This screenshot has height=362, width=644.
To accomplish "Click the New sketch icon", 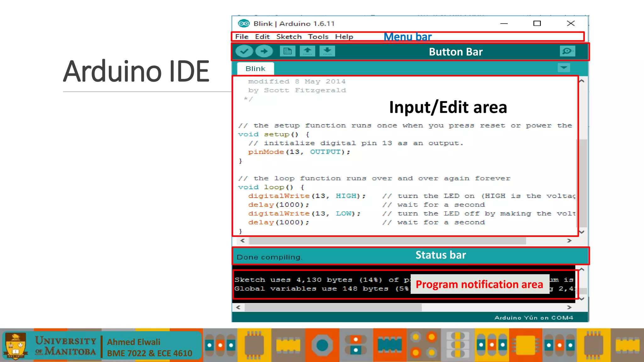I will pyautogui.click(x=287, y=51).
